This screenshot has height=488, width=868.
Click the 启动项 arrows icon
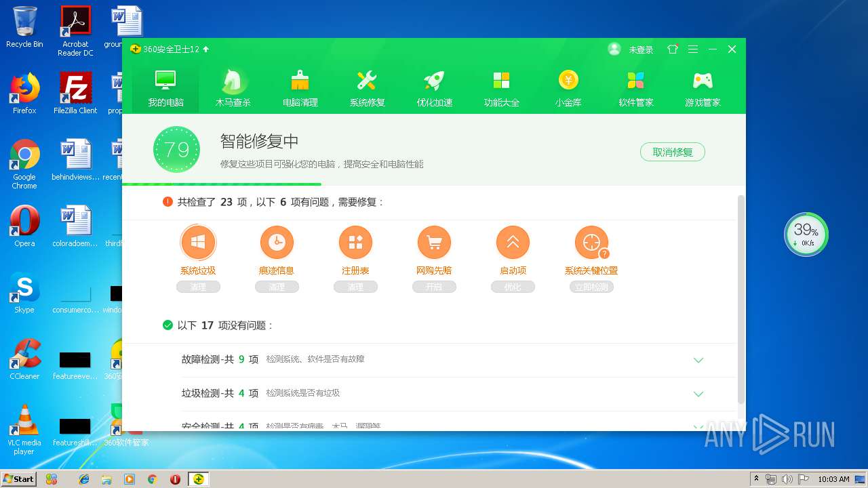[513, 243]
